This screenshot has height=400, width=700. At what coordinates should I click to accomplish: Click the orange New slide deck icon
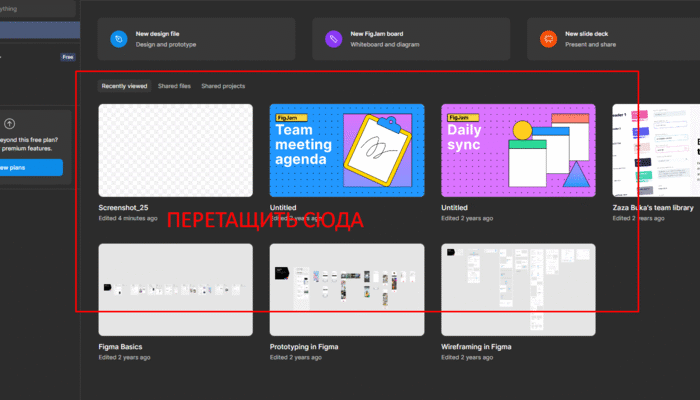[547, 39]
